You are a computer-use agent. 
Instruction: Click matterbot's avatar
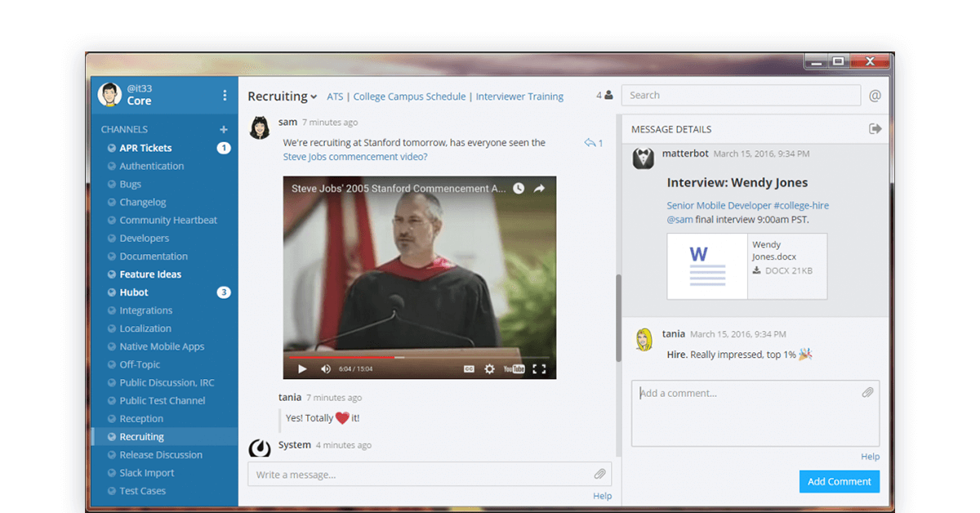[644, 158]
